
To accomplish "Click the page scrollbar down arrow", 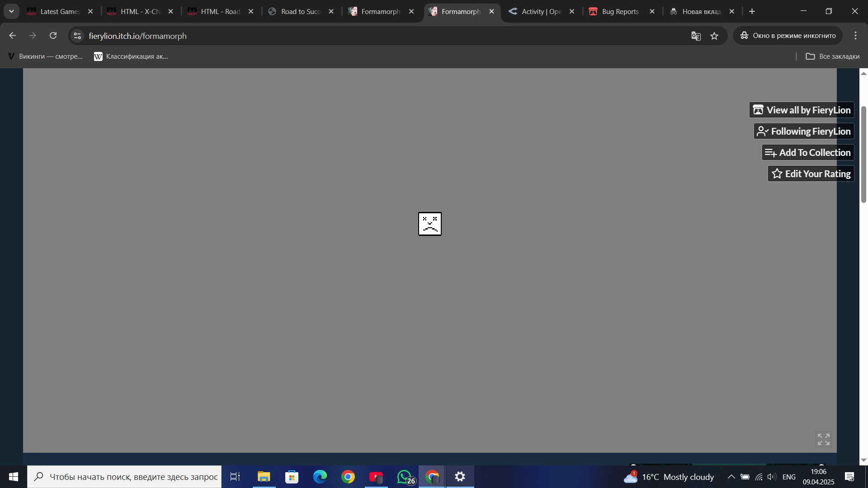I will coord(863,460).
